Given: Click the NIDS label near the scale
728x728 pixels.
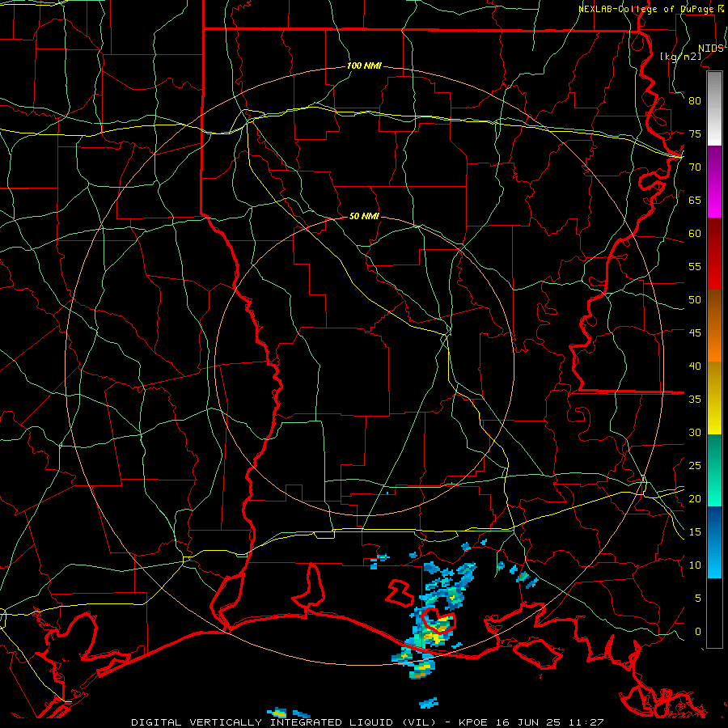Looking at the screenshot, I should [x=711, y=49].
